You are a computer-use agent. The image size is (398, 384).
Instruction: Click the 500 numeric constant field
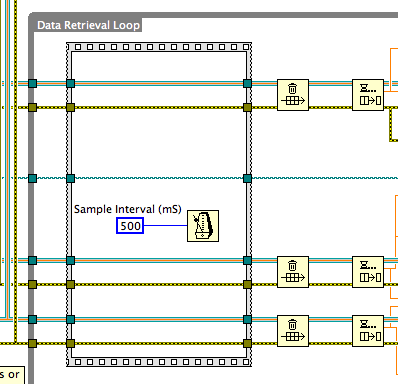(130, 226)
